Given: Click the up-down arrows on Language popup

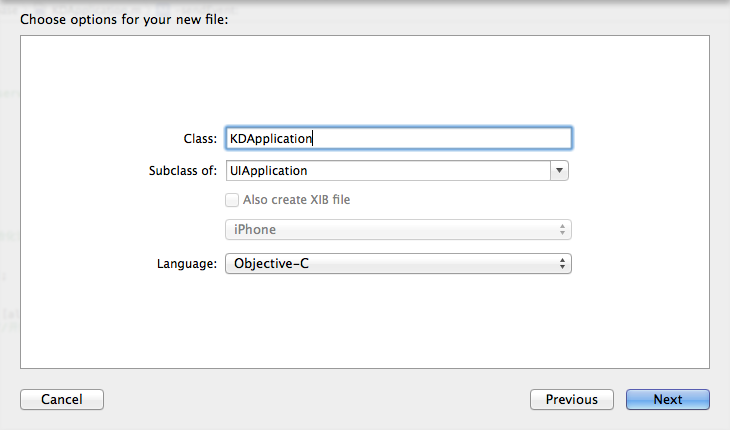Looking at the screenshot, I should pos(562,263).
